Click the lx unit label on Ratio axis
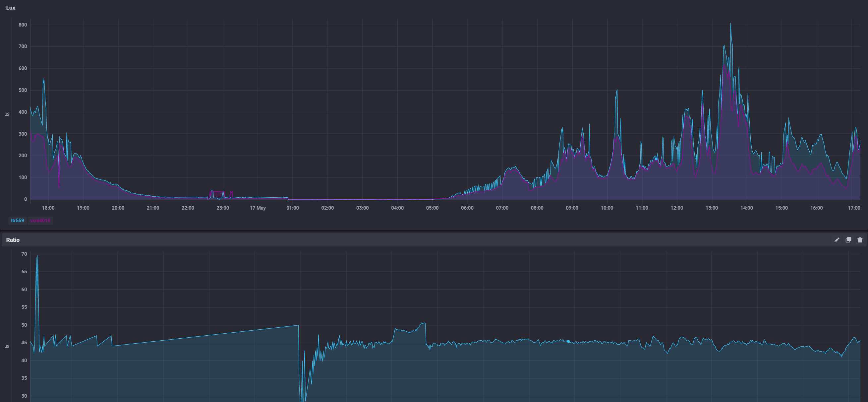This screenshot has height=402, width=868. 7,346
